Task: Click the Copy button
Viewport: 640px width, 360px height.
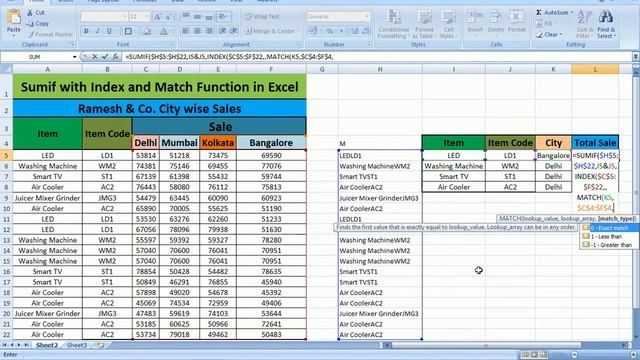Action: (38, 24)
